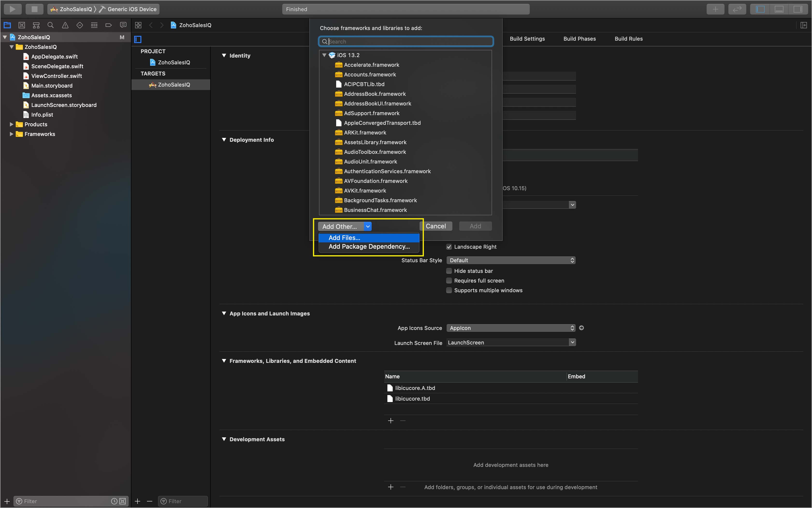Select ARKit.framework in the list
The image size is (812, 508).
point(405,132)
